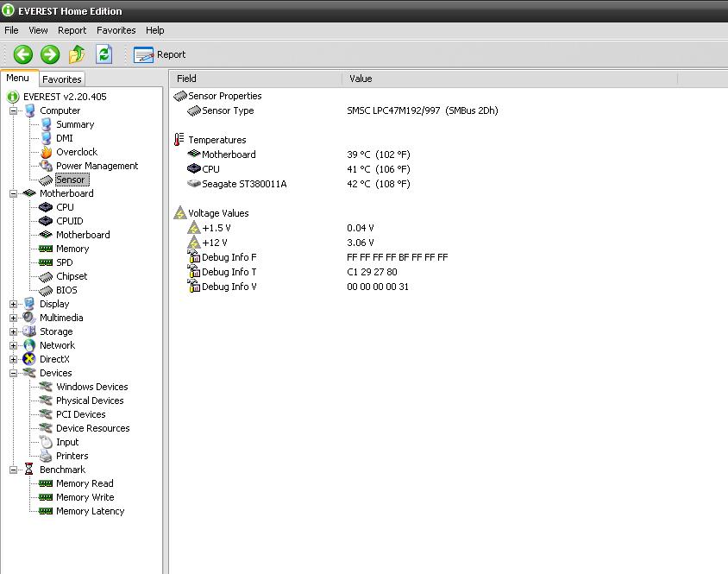Image resolution: width=728 pixels, height=574 pixels.
Task: Select EVEREST v2.20.405 root item
Action: point(65,97)
